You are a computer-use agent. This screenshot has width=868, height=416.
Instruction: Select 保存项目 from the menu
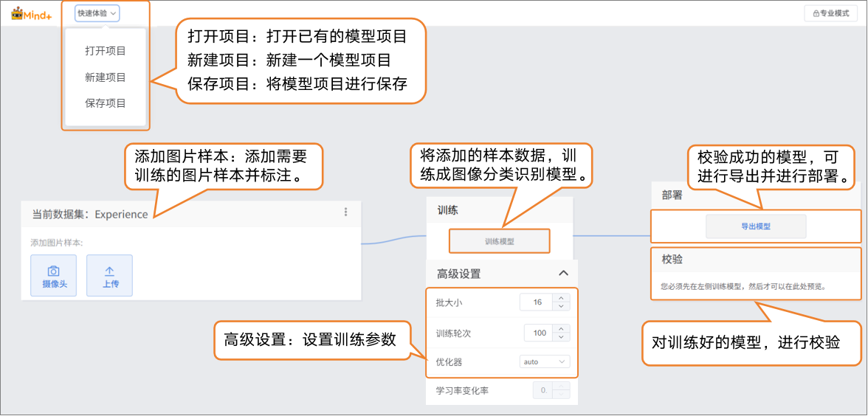(106, 103)
